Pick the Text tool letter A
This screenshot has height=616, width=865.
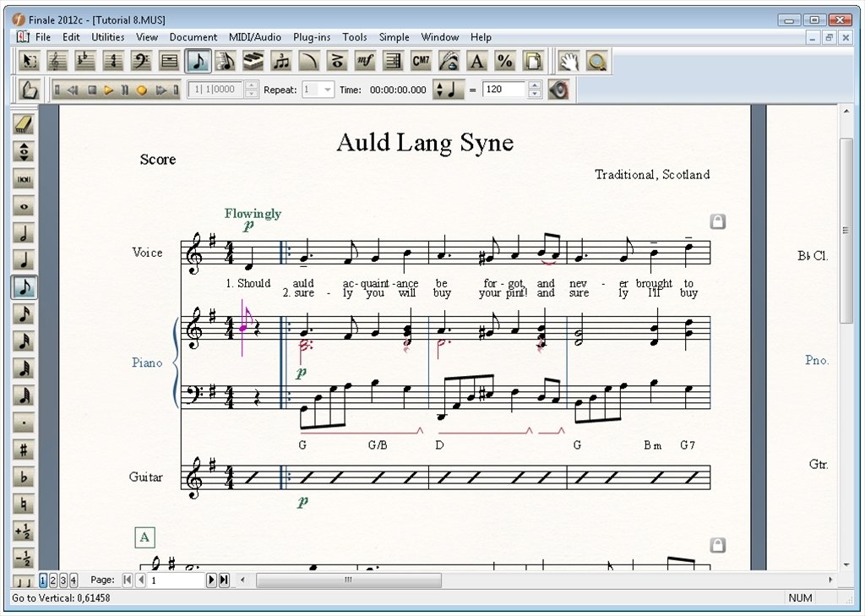477,61
